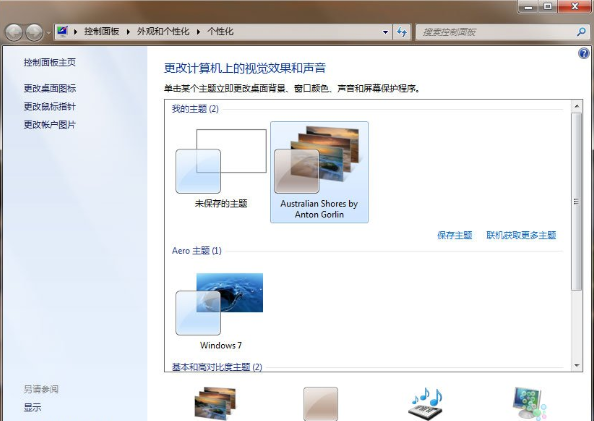
Task: Open screen saver icon
Action: (x=530, y=404)
